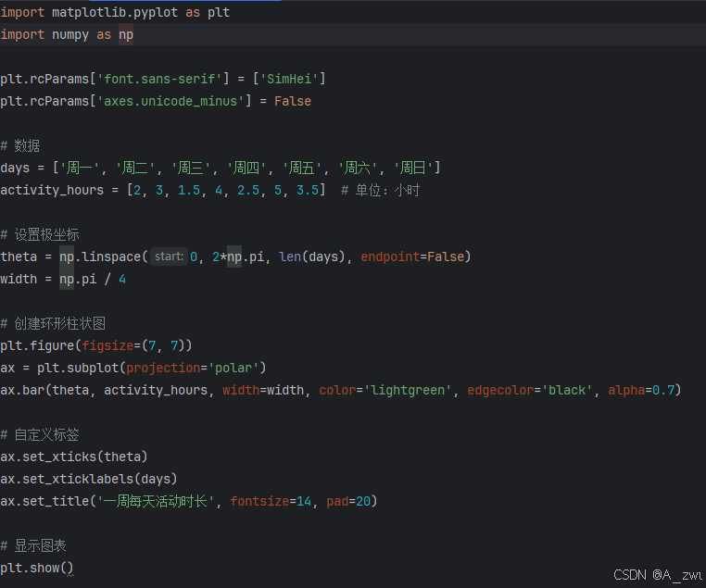The image size is (706, 588).
Task: Select the '周一' string
Action: (x=80, y=168)
